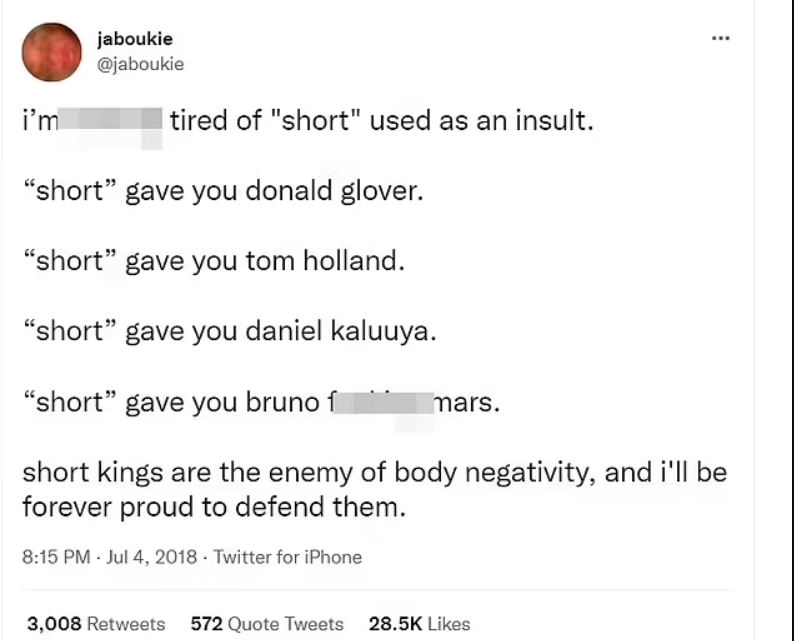Open the 572 Quote Tweets list

(x=267, y=623)
